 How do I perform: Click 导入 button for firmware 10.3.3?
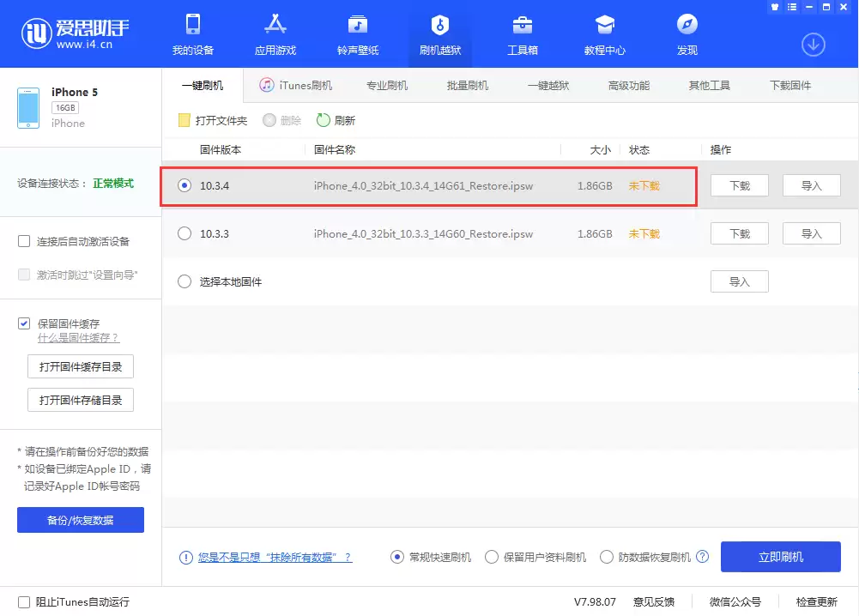[x=811, y=234]
